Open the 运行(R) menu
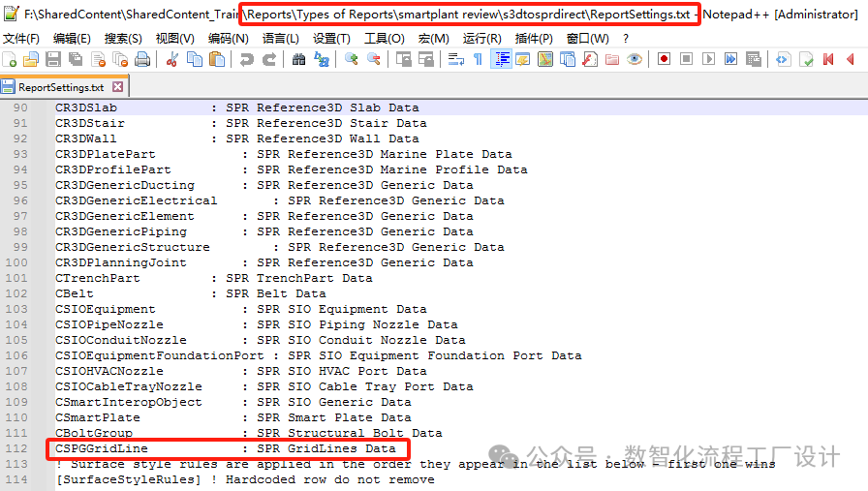The image size is (868, 491). pos(482,38)
